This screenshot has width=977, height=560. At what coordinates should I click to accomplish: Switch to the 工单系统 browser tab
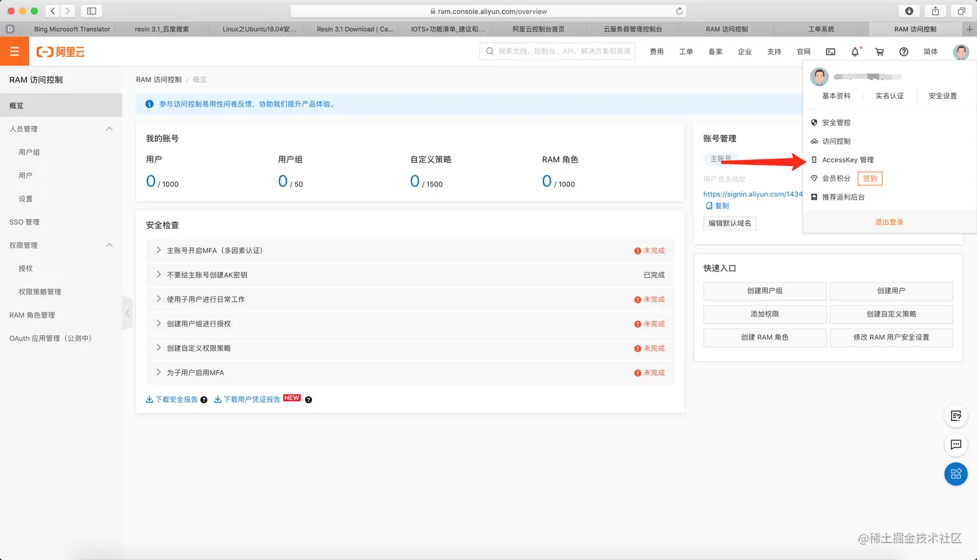(x=821, y=29)
